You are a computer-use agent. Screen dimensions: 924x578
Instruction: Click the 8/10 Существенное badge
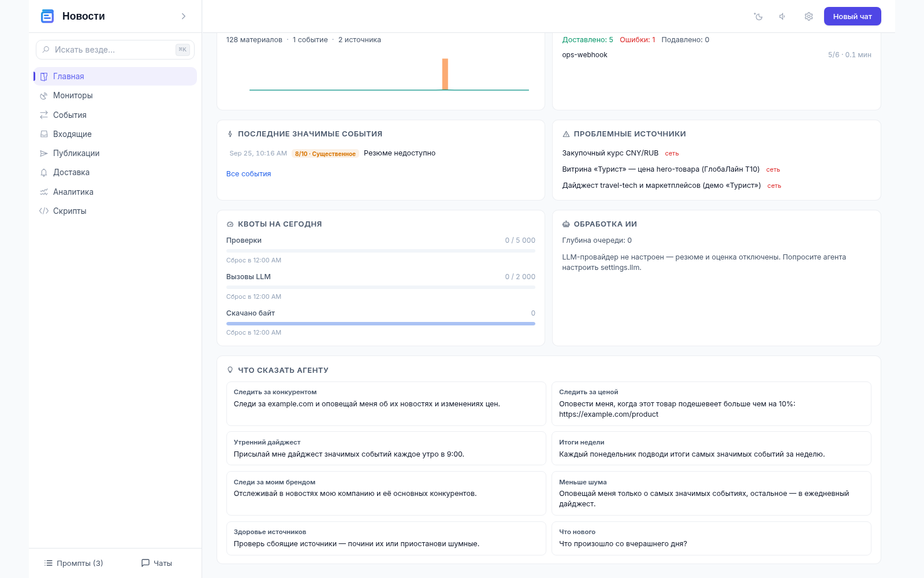coord(325,154)
